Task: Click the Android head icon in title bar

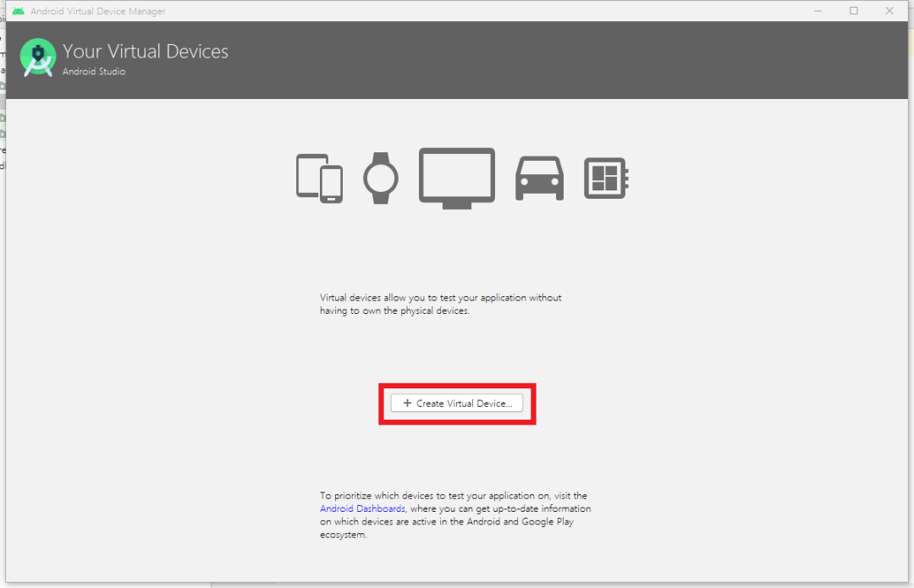Action: (x=18, y=10)
